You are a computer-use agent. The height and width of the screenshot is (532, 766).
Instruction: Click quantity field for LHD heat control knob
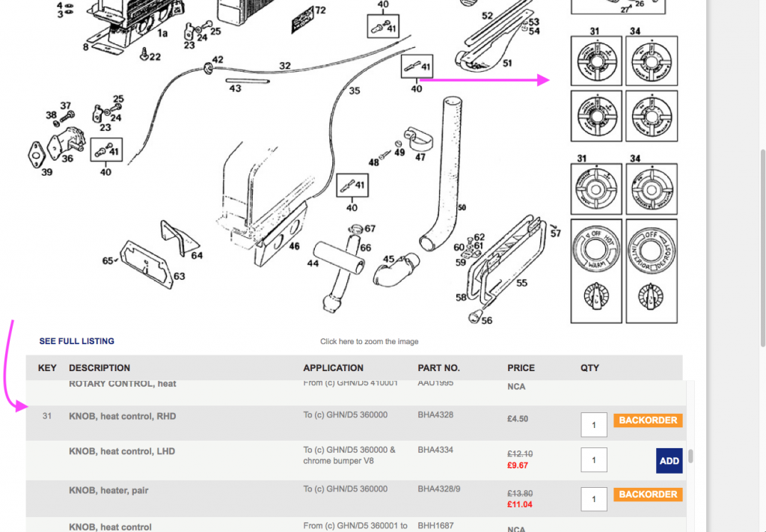point(593,459)
